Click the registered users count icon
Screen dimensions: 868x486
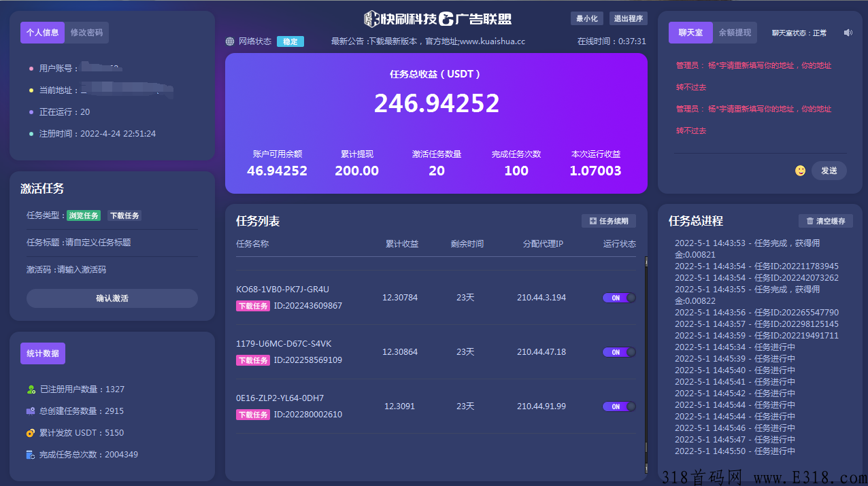pyautogui.click(x=31, y=389)
